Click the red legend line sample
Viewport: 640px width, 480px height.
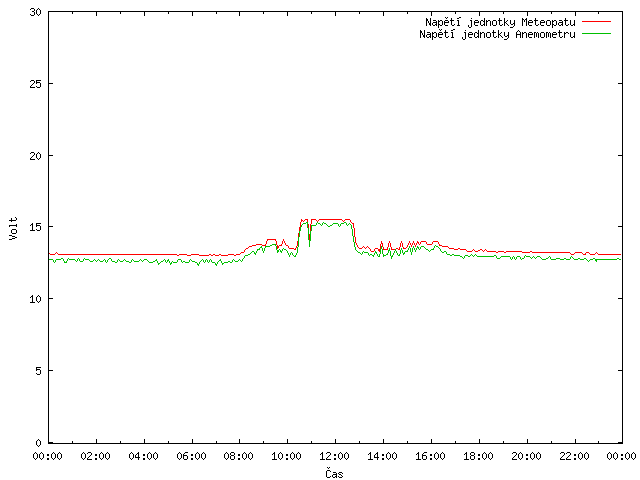point(596,21)
